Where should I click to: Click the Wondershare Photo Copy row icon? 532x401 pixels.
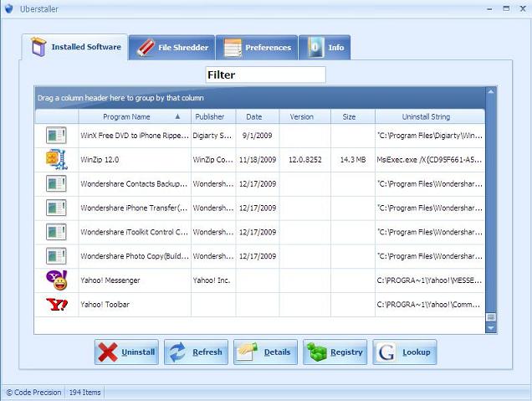tap(56, 256)
